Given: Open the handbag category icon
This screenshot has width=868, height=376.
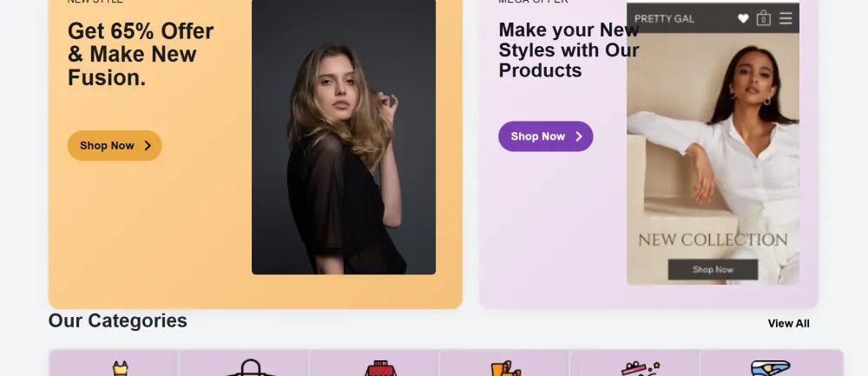Looking at the screenshot, I should point(250,367).
